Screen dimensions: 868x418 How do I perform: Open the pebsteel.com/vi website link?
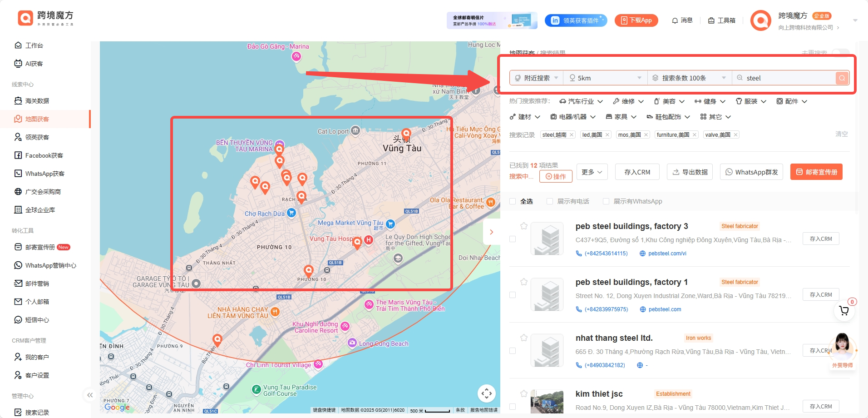pos(667,254)
